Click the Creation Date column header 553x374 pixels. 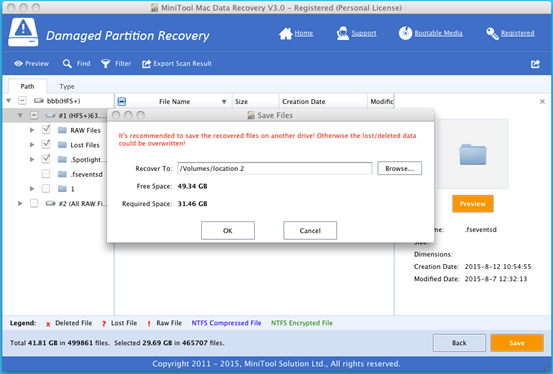(323, 102)
